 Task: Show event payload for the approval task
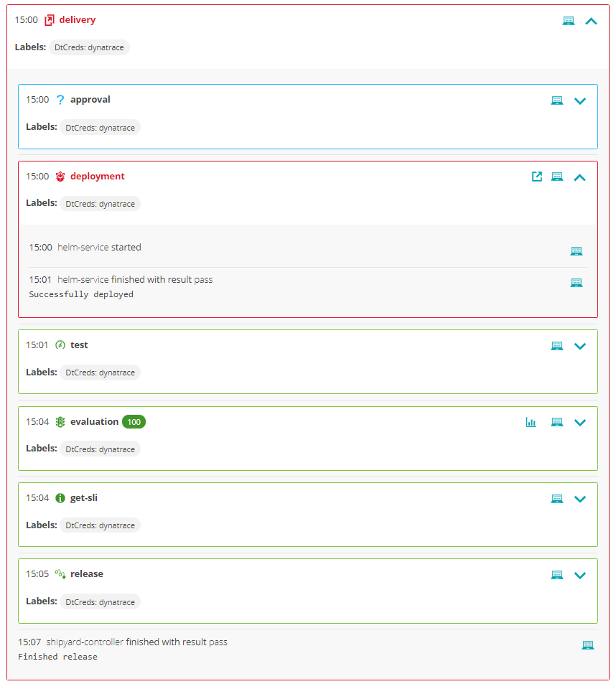557,100
